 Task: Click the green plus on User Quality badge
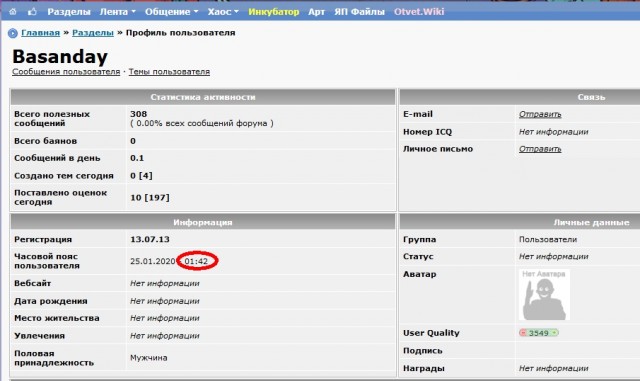click(554, 333)
